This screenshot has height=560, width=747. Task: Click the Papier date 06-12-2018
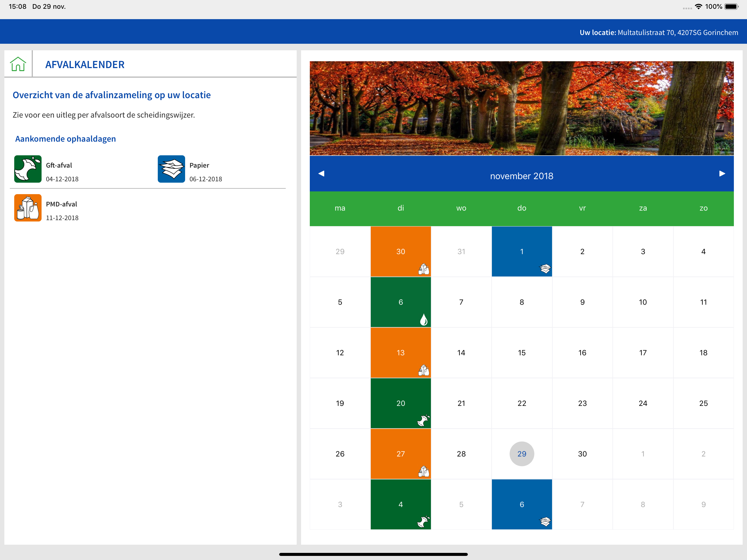tap(206, 179)
